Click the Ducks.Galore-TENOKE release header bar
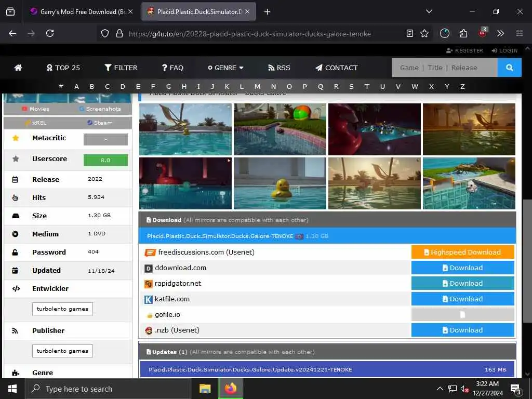This screenshot has width=532, height=399. coord(327,236)
